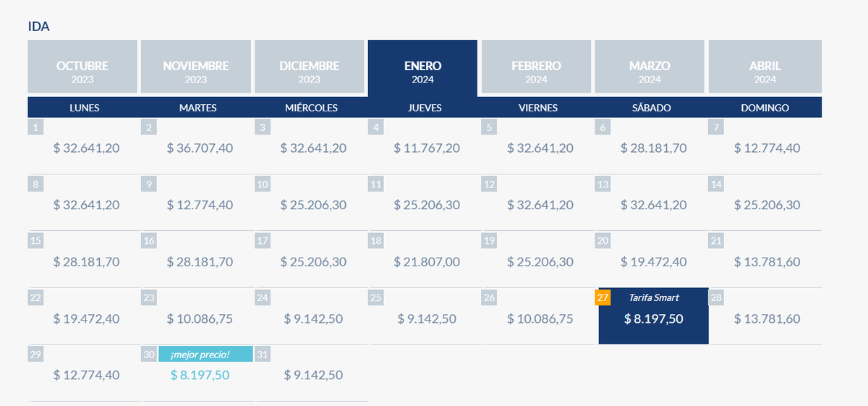Select January 30 best price fare
The width and height of the screenshot is (868, 406).
point(200,375)
